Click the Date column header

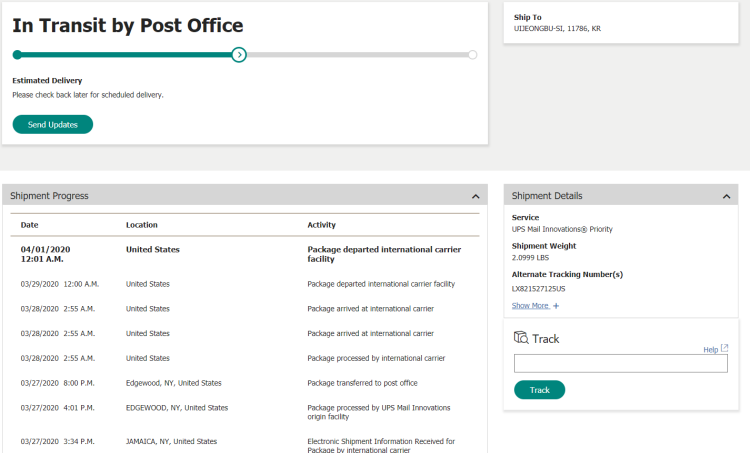point(29,225)
